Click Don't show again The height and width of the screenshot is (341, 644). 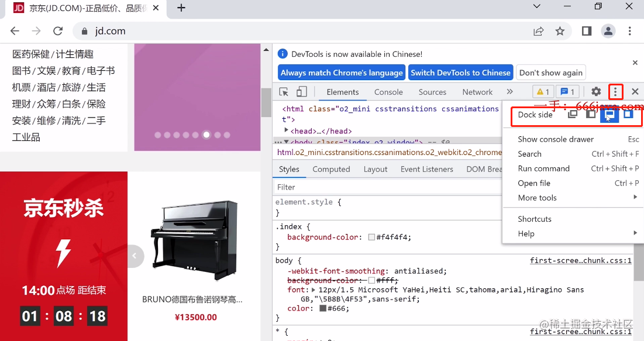[551, 73]
